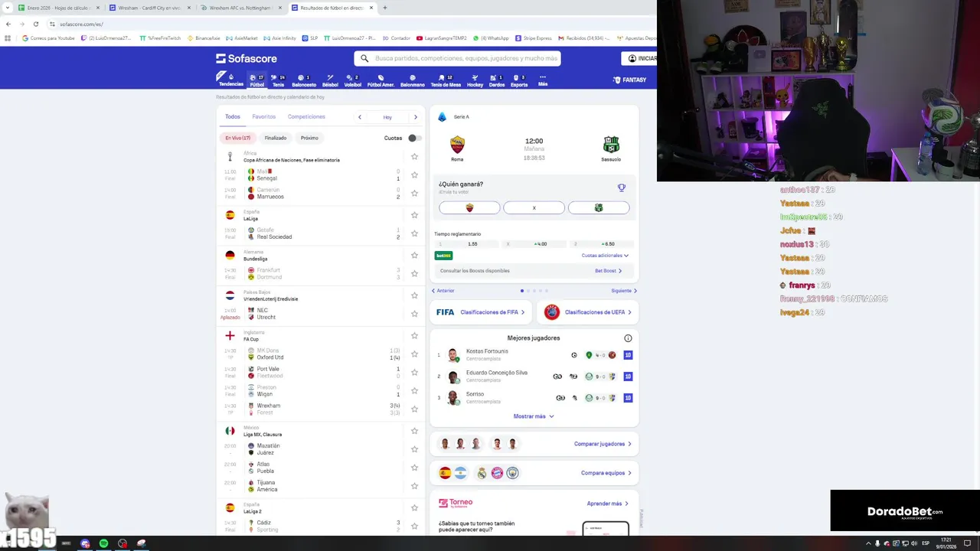Select the Voleibol sport icon
The height and width of the screenshot is (551, 980).
(x=353, y=80)
